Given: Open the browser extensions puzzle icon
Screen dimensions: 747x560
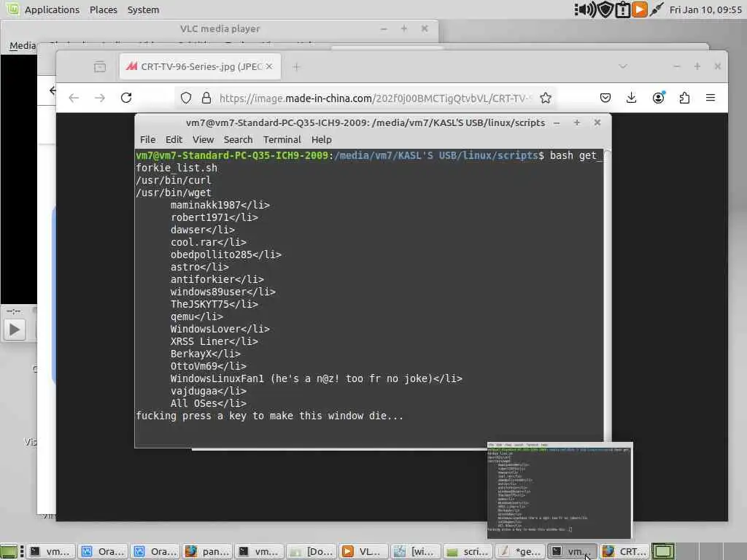Looking at the screenshot, I should coord(684,98).
